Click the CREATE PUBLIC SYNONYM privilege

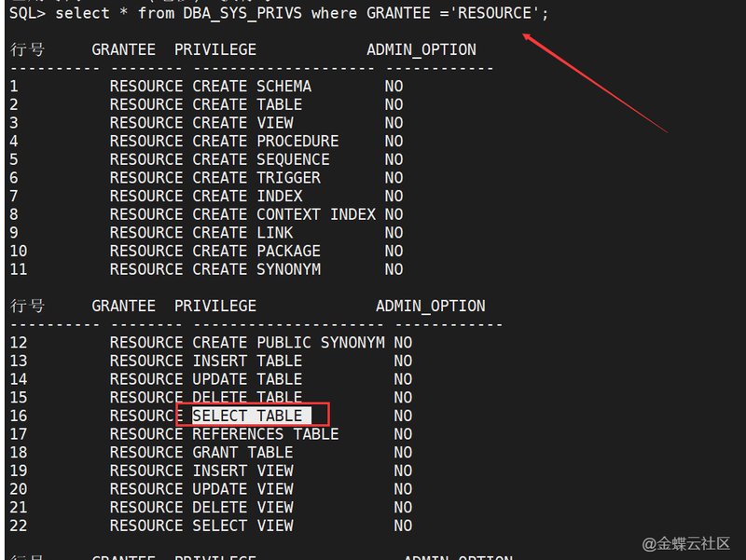(288, 342)
